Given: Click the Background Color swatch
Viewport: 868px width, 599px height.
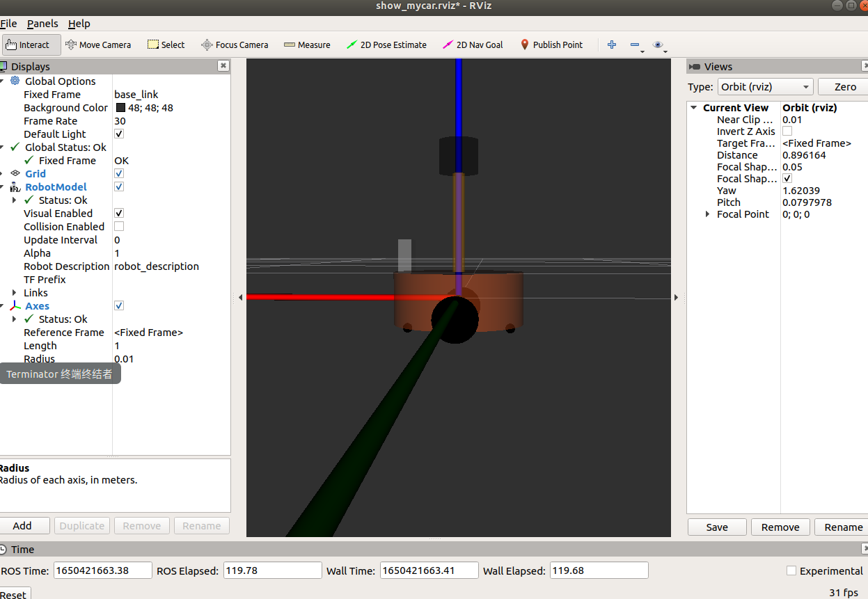Looking at the screenshot, I should tap(120, 107).
